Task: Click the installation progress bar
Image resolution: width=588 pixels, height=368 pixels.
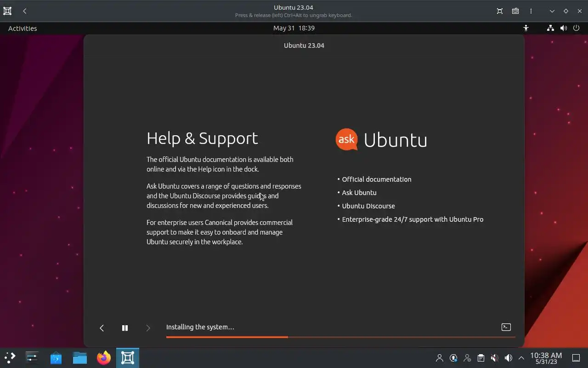Action: [340, 337]
